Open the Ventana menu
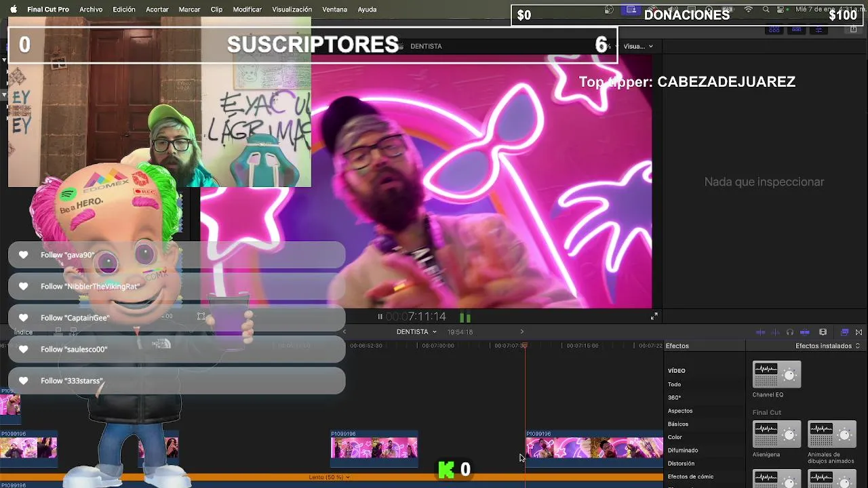Viewport: 868px width, 488px height. point(334,9)
